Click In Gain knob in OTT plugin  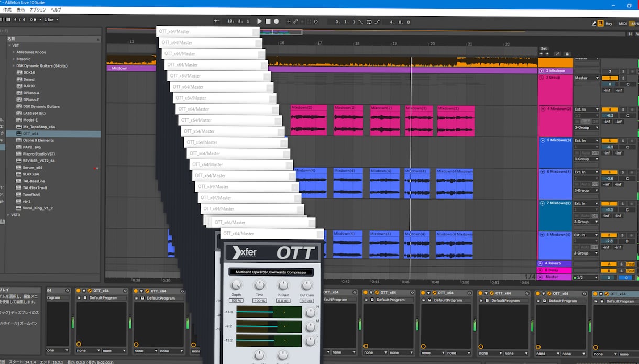tap(283, 285)
